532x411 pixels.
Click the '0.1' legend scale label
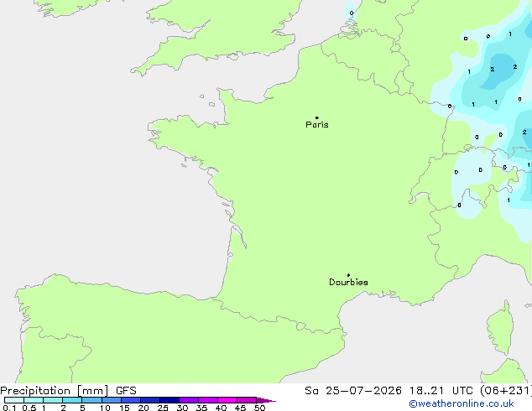(x=9, y=408)
